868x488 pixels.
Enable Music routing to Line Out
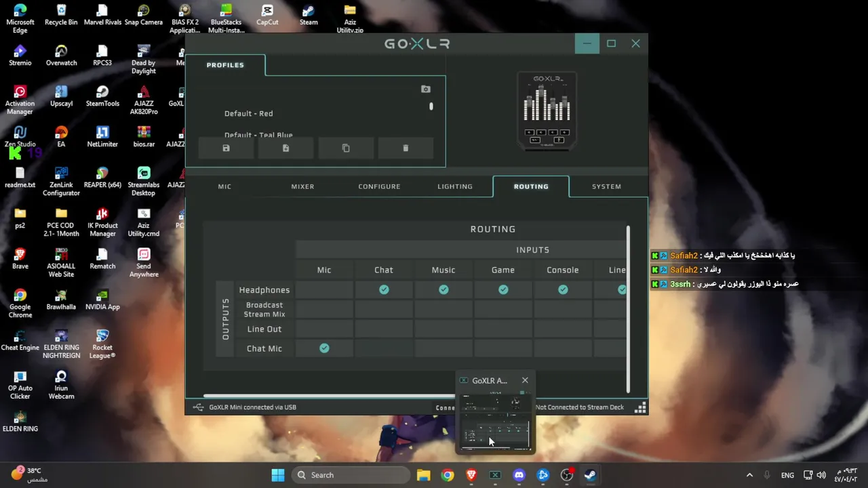tap(443, 329)
